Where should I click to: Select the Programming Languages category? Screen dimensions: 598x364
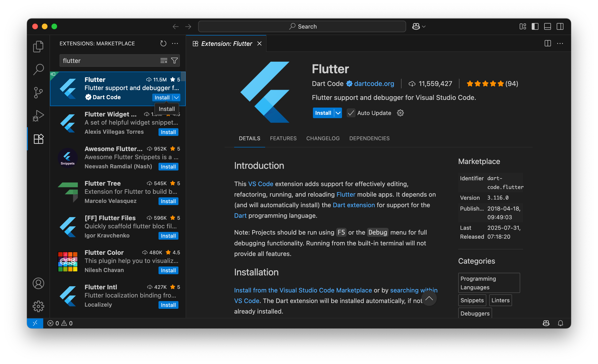pos(489,283)
